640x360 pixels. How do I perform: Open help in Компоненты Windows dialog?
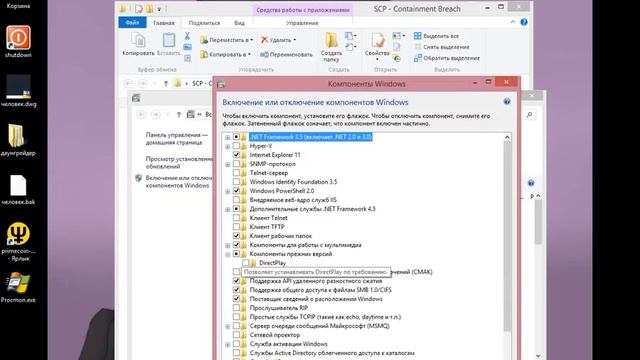507,101
